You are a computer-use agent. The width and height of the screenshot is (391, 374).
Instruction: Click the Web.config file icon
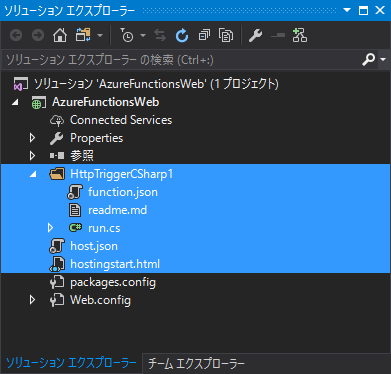[x=57, y=300]
